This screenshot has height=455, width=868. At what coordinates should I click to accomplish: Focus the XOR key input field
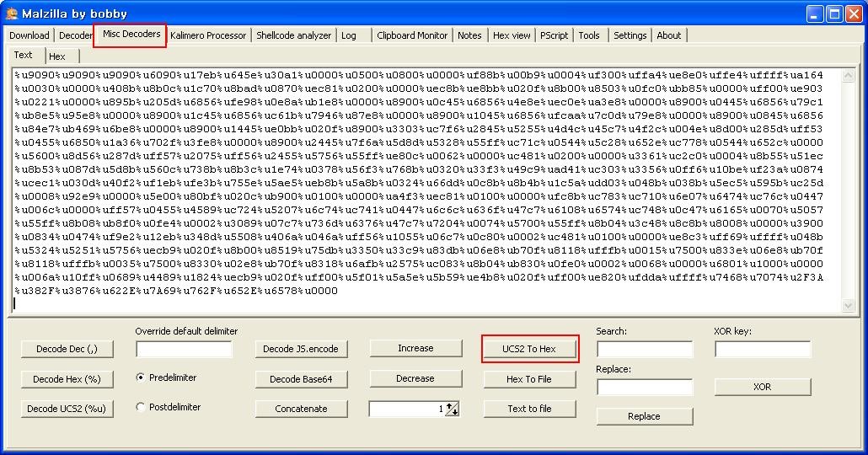763,350
